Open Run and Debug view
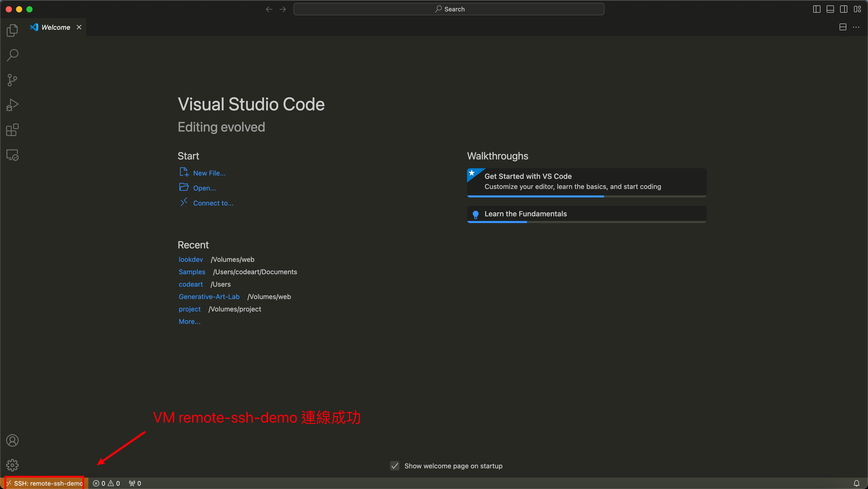This screenshot has width=868, height=489. tap(12, 105)
